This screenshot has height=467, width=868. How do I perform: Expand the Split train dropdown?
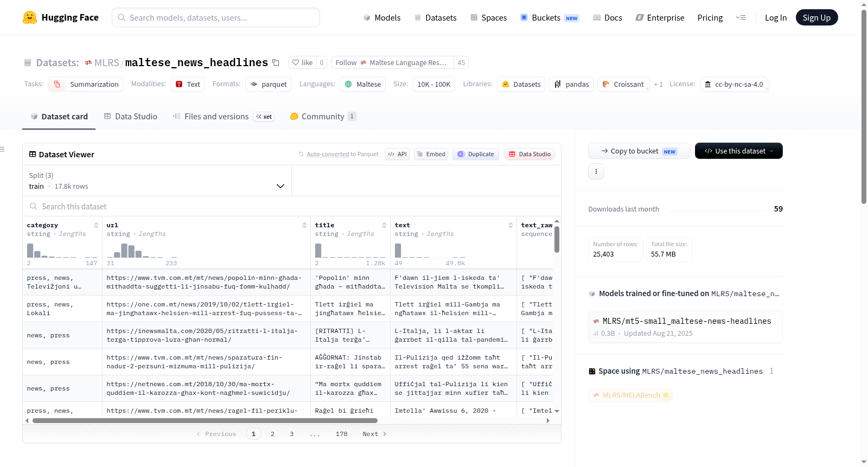(157, 181)
